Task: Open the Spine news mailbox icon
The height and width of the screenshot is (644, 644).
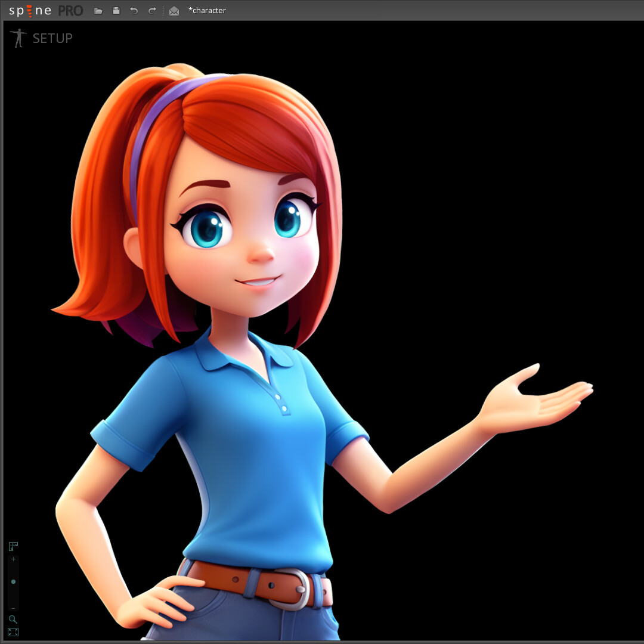Action: [x=174, y=10]
